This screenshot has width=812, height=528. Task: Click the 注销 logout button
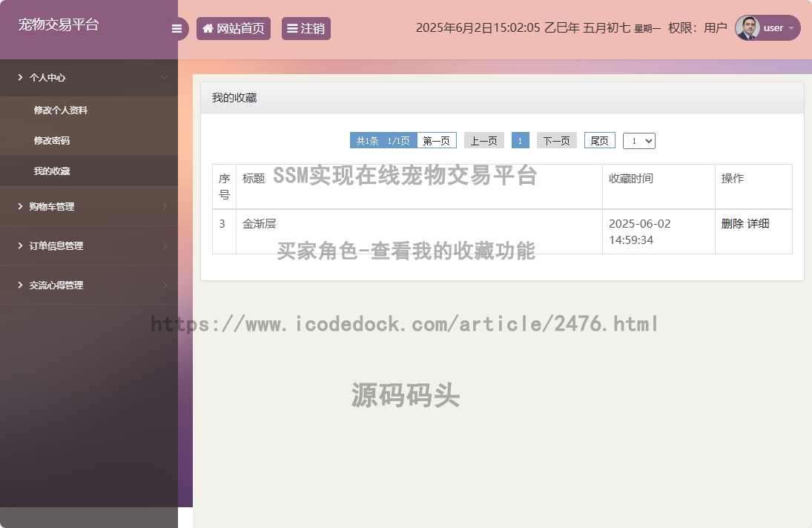coord(306,28)
